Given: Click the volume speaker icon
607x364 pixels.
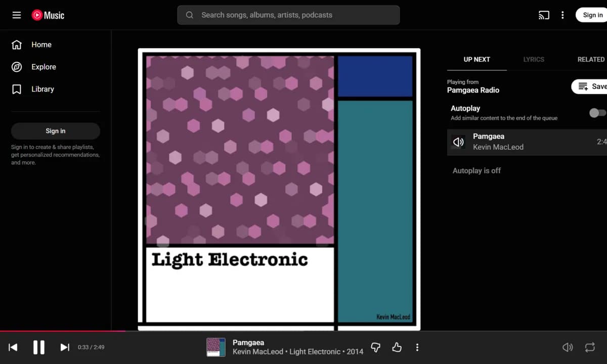Looking at the screenshot, I should click(568, 347).
